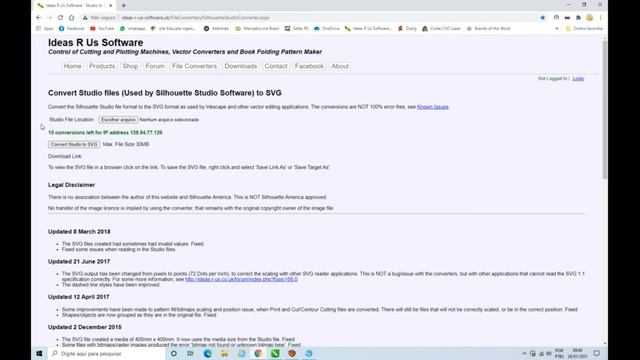Open the extensions puzzle icon
640x360 pixels.
pyautogui.click(x=578, y=18)
